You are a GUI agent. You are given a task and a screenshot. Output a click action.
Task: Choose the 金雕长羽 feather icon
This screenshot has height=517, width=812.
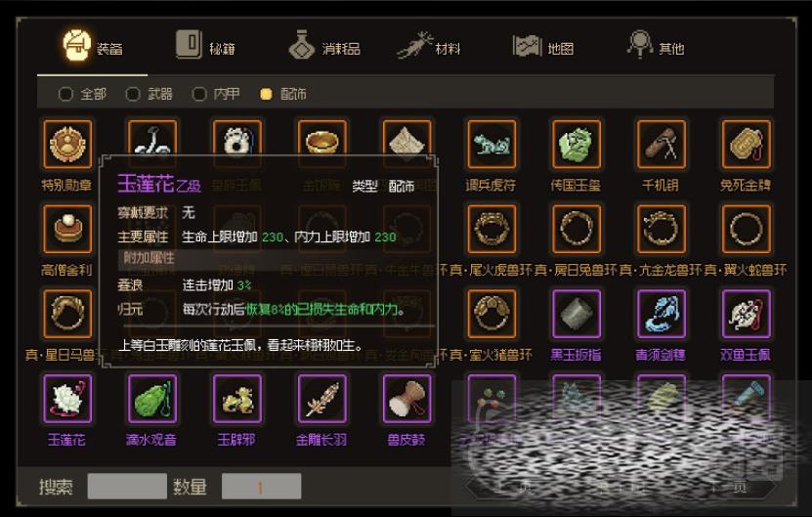[x=321, y=399]
